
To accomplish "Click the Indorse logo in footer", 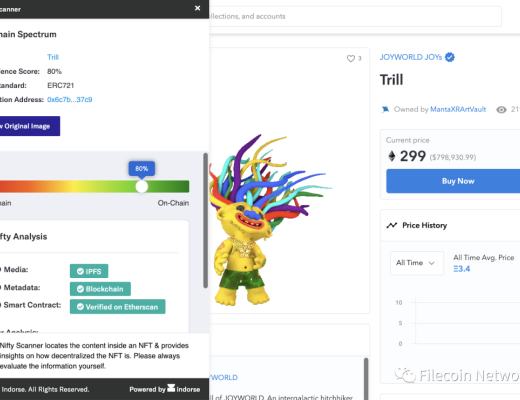I will (x=171, y=388).
